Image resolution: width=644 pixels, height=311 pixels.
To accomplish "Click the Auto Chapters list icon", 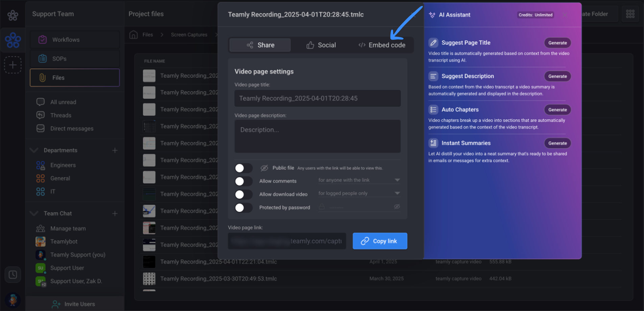I will 433,110.
